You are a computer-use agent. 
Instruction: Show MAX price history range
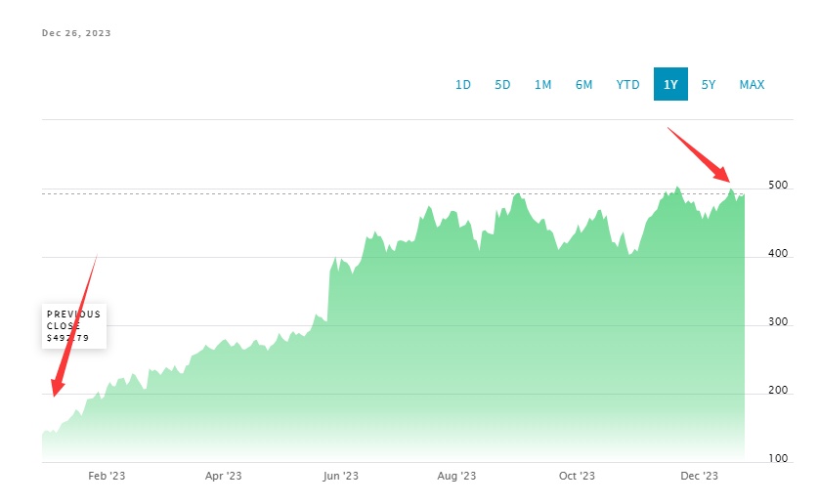[x=752, y=85]
